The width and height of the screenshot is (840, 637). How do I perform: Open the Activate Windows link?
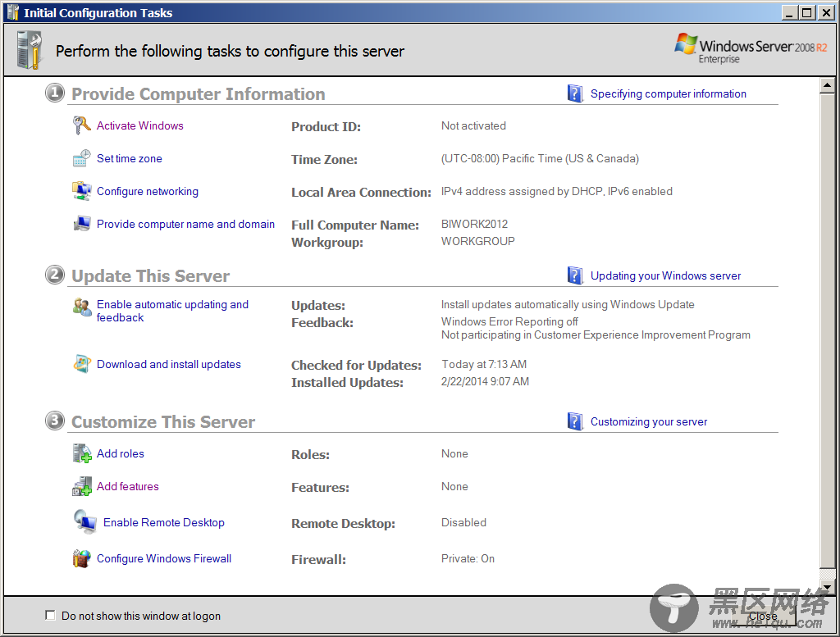(139, 125)
